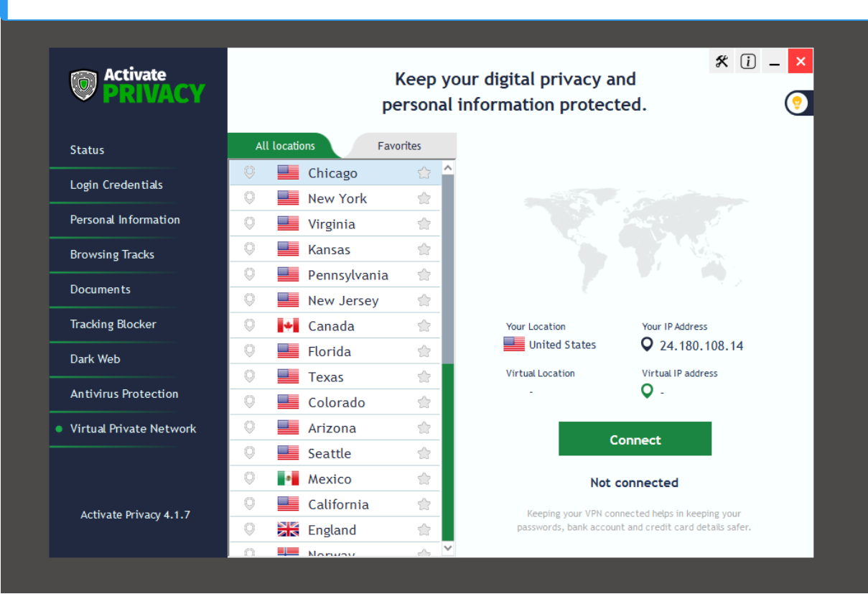Click the Mexican flag icon
The width and height of the screenshot is (868, 594).
[288, 478]
